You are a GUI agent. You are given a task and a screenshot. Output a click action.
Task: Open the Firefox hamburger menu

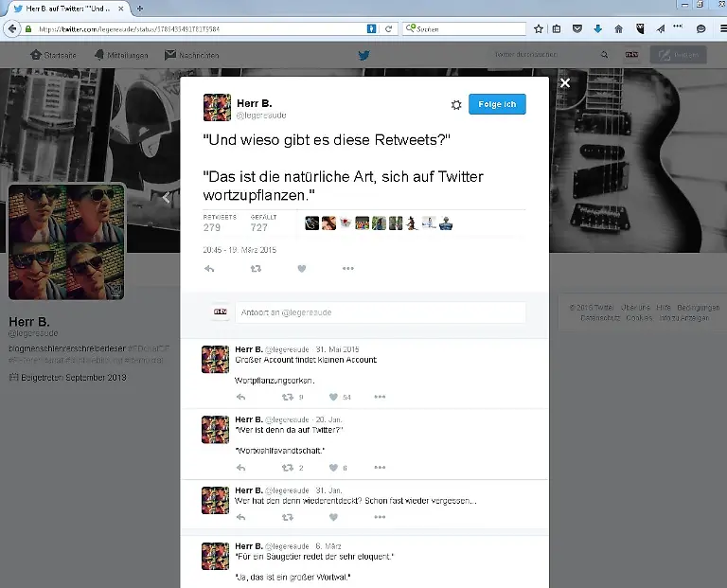[x=723, y=28]
